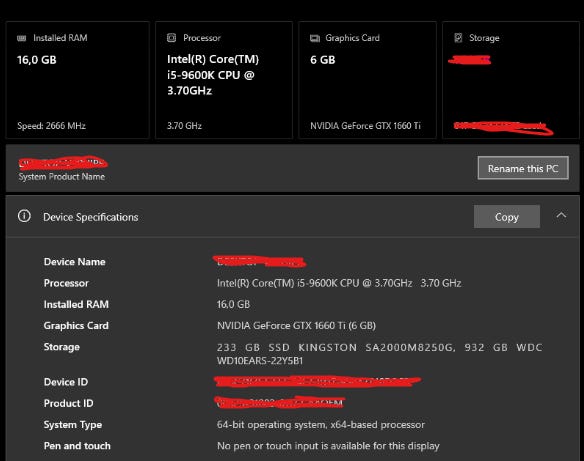Image resolution: width=584 pixels, height=461 pixels.
Task: Open the Processor i5-9600K card
Action: 224,80
